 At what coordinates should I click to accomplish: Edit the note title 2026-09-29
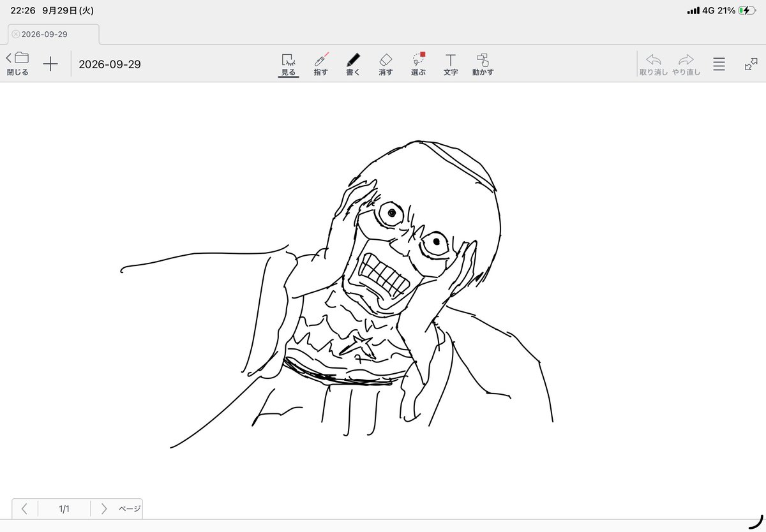[110, 64]
